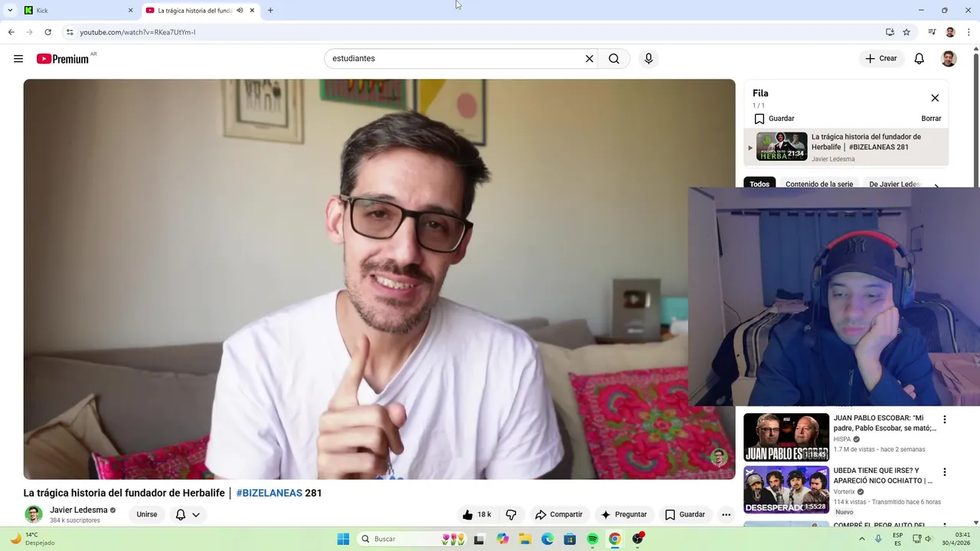This screenshot has height=551, width=980.
Task: Open Microsoft Edge from the taskbar
Action: click(x=547, y=539)
